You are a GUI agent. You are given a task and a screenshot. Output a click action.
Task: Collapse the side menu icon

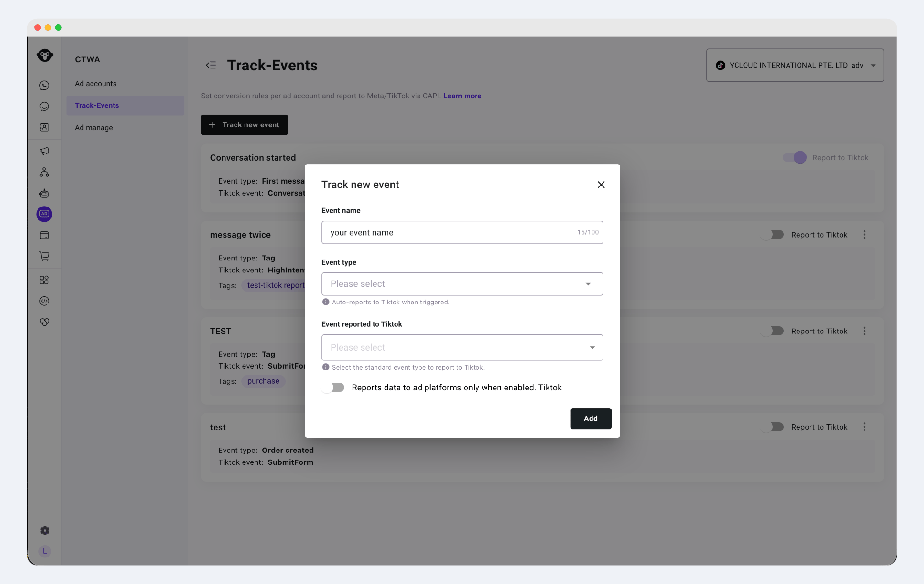tap(211, 65)
